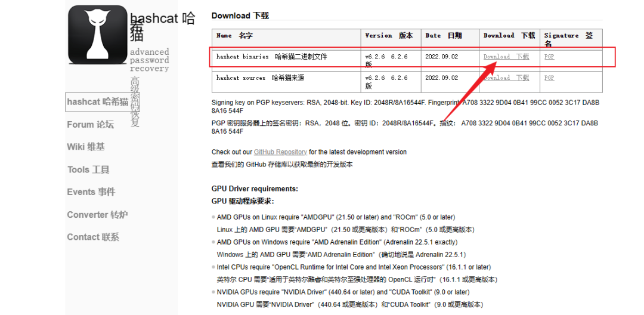Click the NVIDIA GPUs English requirement line

coord(343,292)
